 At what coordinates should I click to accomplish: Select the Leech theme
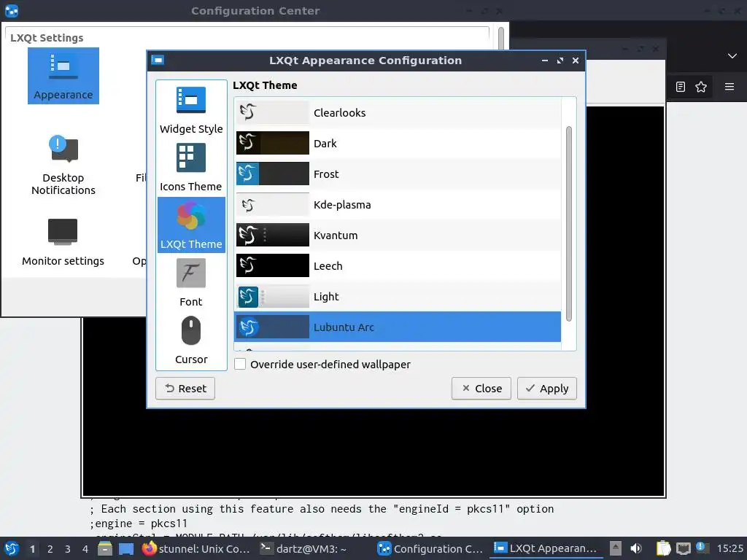(398, 265)
